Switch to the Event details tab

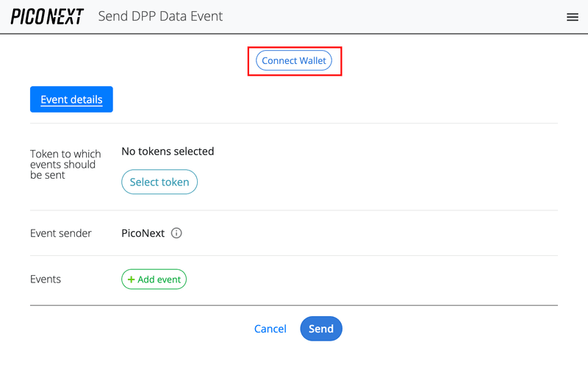click(x=71, y=99)
